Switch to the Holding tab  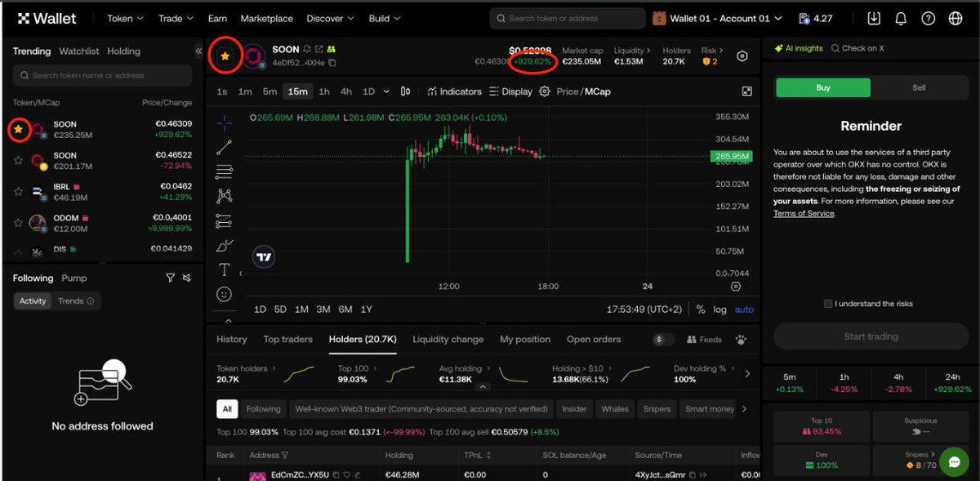[124, 51]
